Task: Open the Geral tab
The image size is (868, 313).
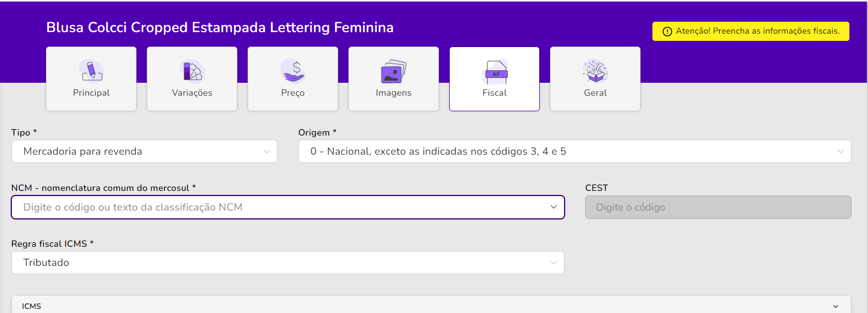Action: (596, 79)
